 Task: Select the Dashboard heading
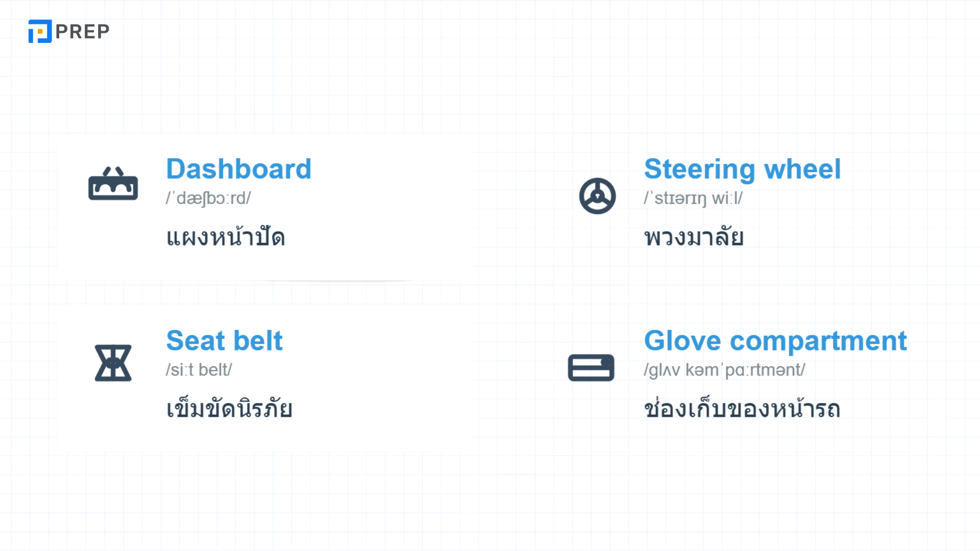238,169
